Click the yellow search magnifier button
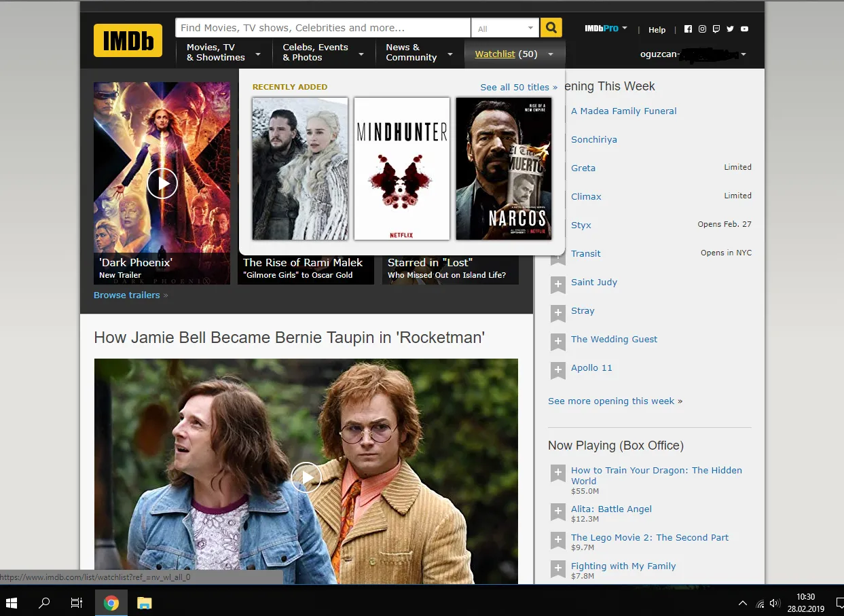Image resolution: width=844 pixels, height=616 pixels. tap(551, 28)
